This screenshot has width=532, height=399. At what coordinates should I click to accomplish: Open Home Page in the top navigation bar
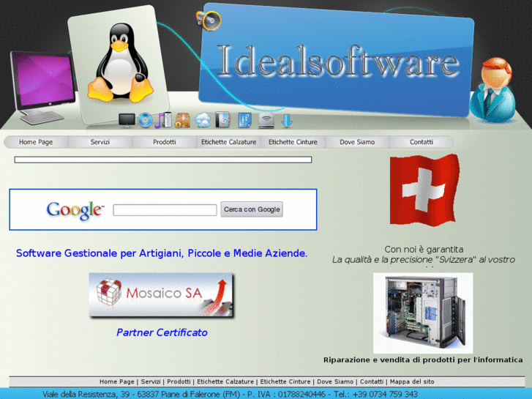(x=36, y=142)
